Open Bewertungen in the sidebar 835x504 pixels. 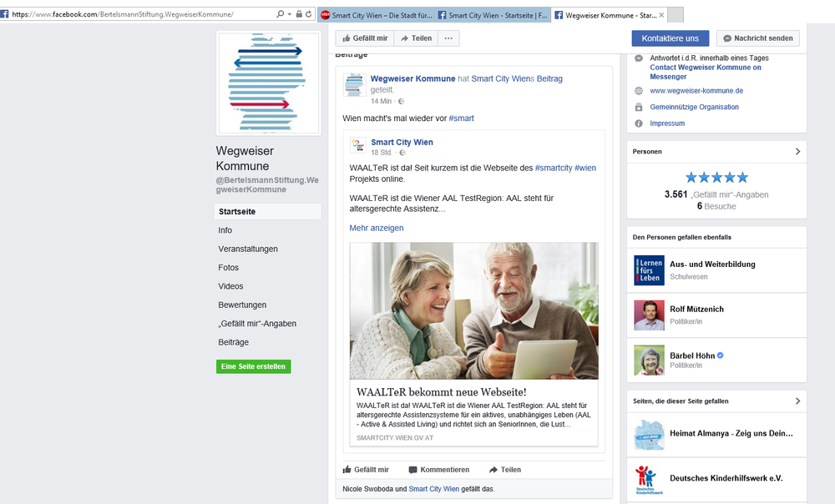coord(242,305)
